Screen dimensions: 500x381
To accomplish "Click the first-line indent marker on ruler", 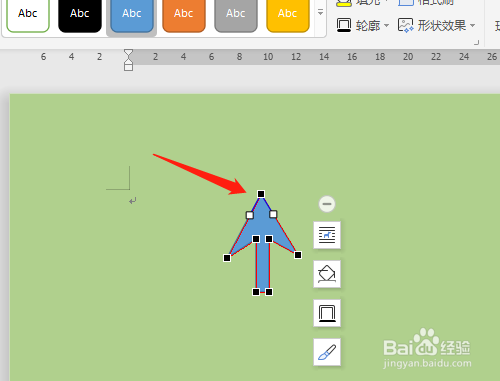I will pyautogui.click(x=128, y=54).
